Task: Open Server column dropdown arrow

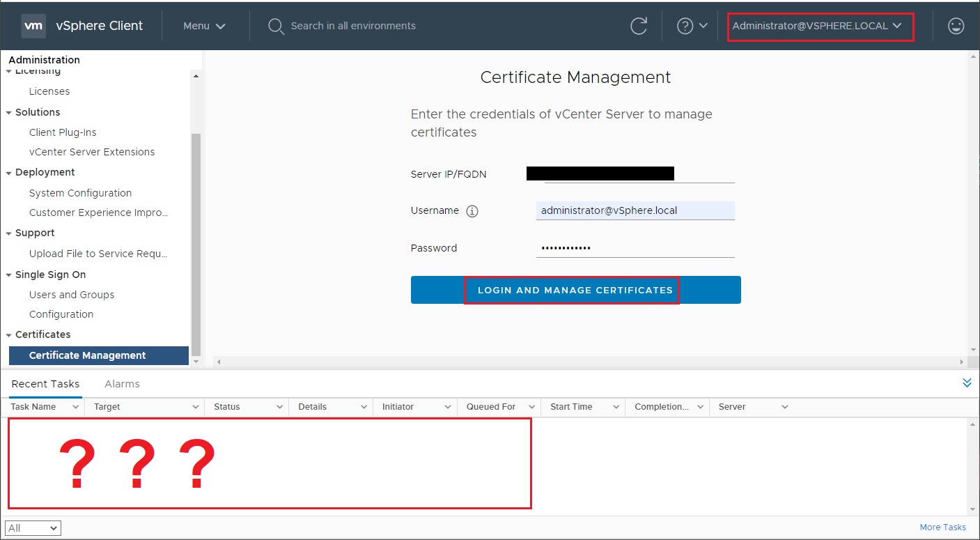Action: [785, 407]
